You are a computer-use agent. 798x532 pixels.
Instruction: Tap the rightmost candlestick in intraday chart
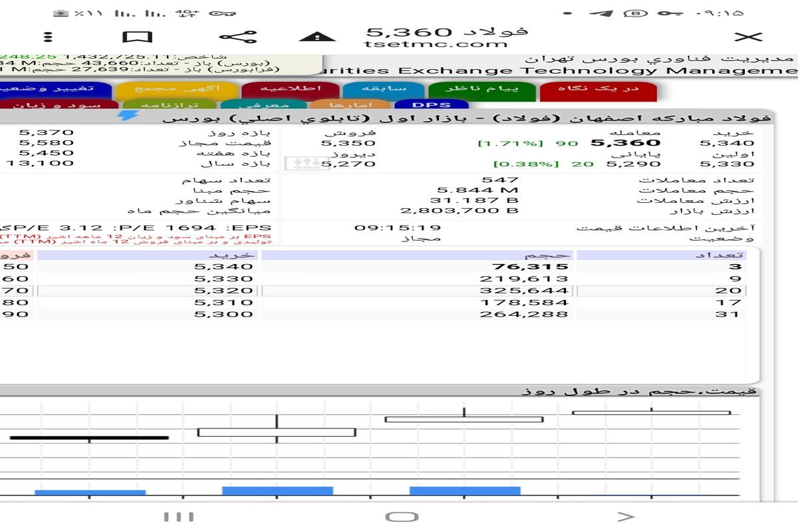coord(651,412)
